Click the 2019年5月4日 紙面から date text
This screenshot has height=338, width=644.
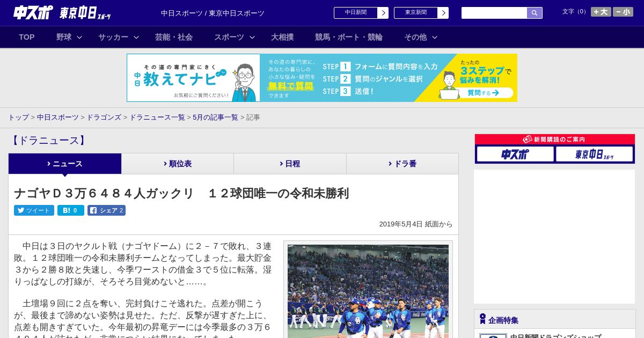point(416,224)
